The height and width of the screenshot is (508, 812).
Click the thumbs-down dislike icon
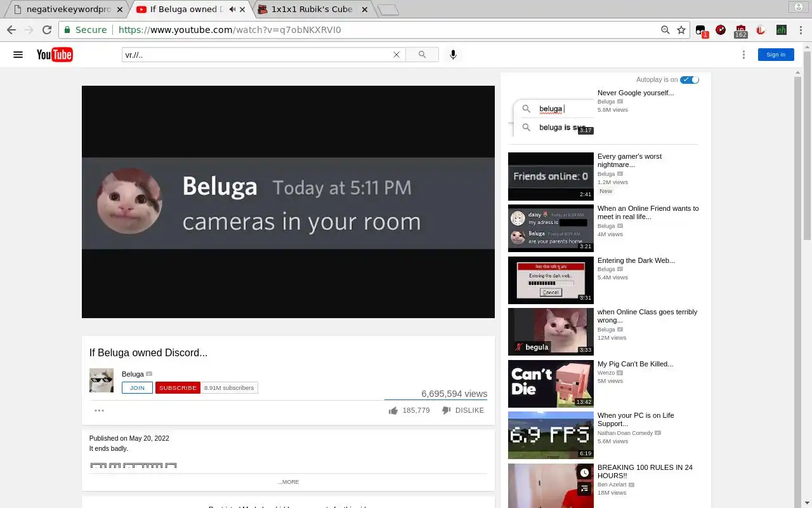(x=446, y=411)
